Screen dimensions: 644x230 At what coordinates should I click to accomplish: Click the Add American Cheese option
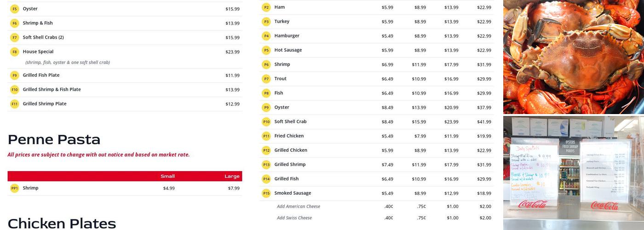pos(298,207)
